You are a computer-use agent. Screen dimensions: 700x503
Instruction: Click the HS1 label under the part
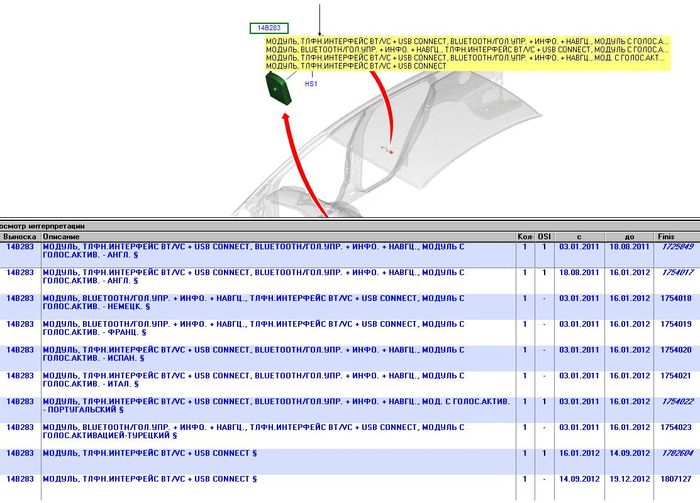point(311,84)
